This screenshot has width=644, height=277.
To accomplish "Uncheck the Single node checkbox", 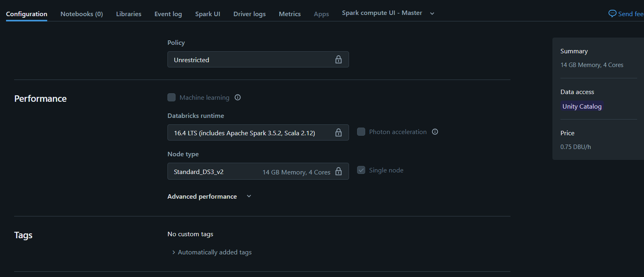I will [361, 170].
